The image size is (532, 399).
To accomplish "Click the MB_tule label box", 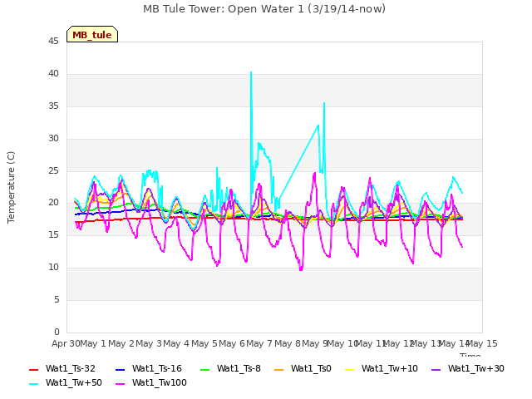I will 92,34.
